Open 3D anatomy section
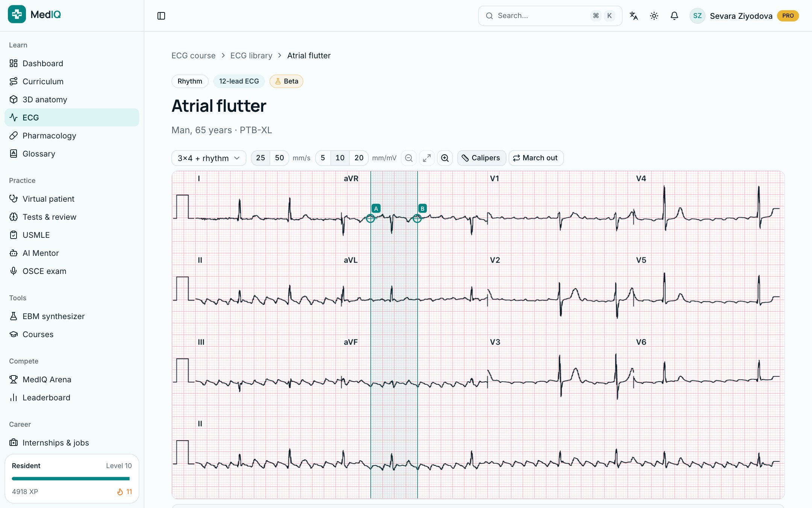This screenshot has height=508, width=812. pos(72,99)
